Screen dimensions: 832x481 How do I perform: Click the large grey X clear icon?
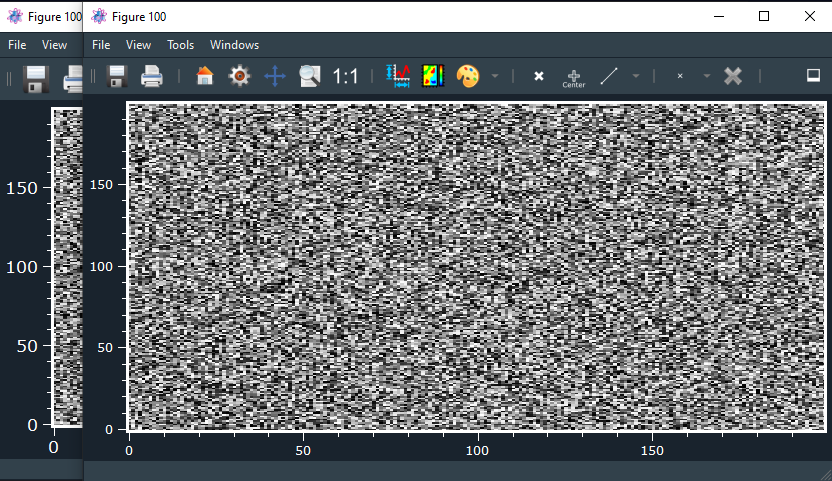(733, 76)
